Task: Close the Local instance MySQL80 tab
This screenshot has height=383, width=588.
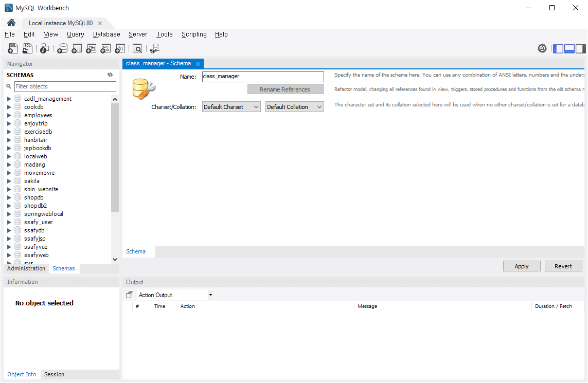Action: [100, 23]
